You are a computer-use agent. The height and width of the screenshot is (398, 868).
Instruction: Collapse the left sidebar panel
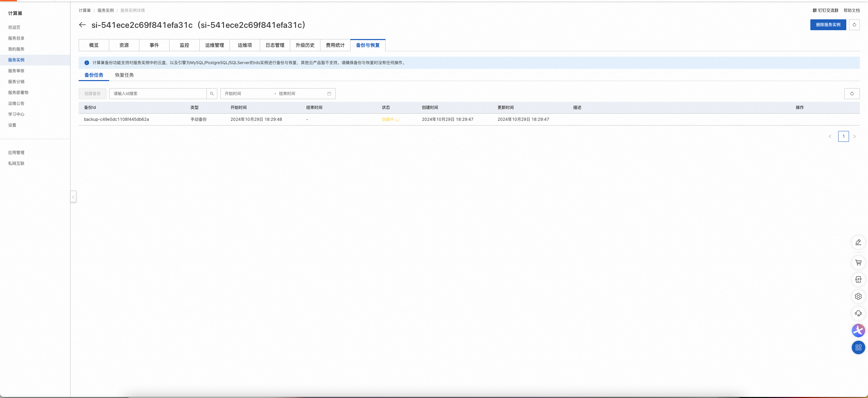(73, 197)
